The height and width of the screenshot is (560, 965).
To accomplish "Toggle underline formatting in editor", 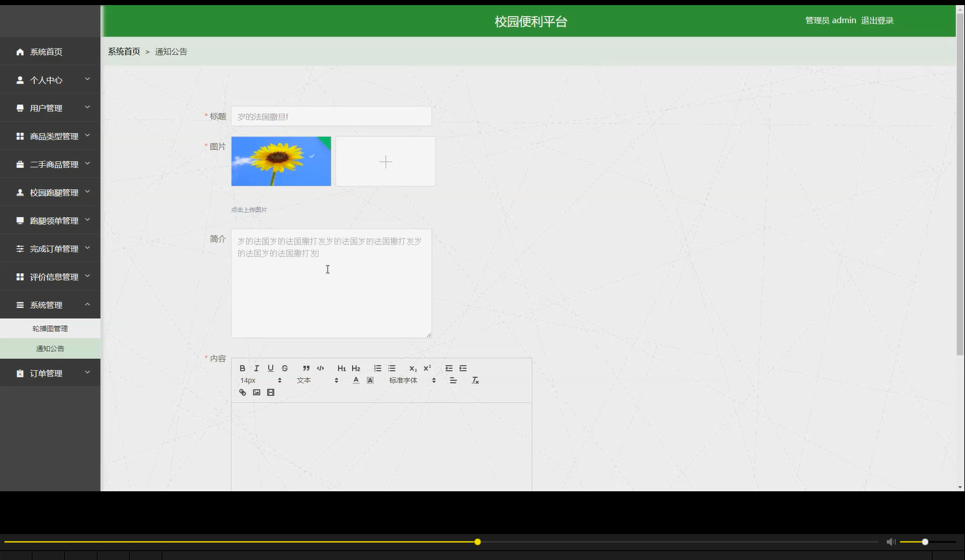I will tap(271, 368).
